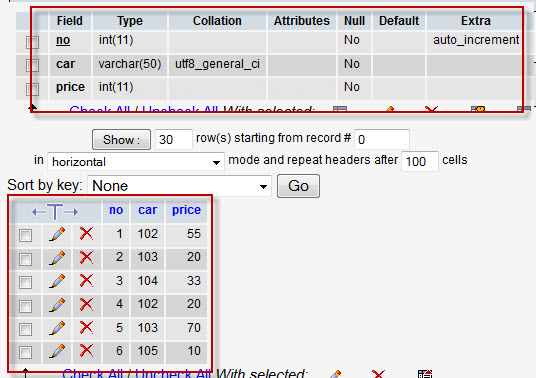Screen dimensions: 536x378
Task: Click the auto_increment extra cell
Action: click(476, 40)
